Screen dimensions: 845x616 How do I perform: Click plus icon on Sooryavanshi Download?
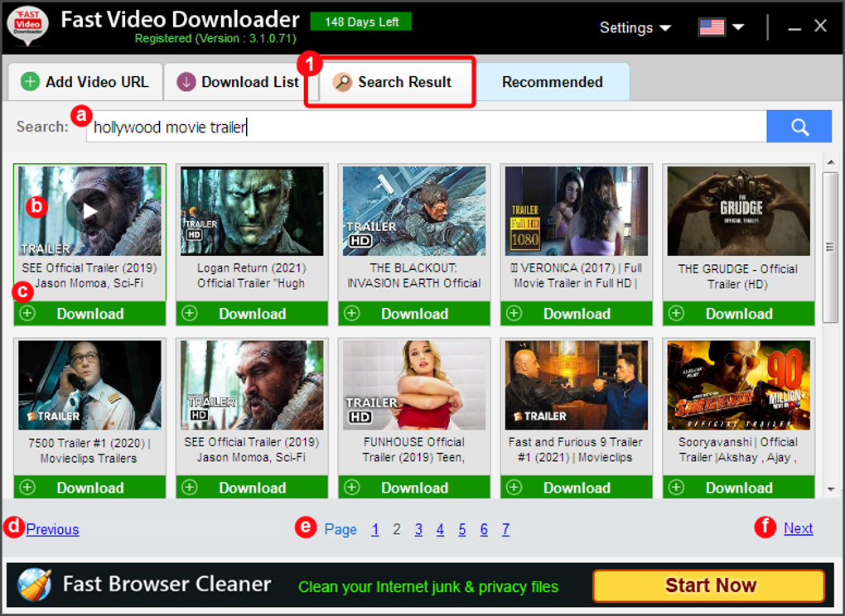tap(677, 488)
